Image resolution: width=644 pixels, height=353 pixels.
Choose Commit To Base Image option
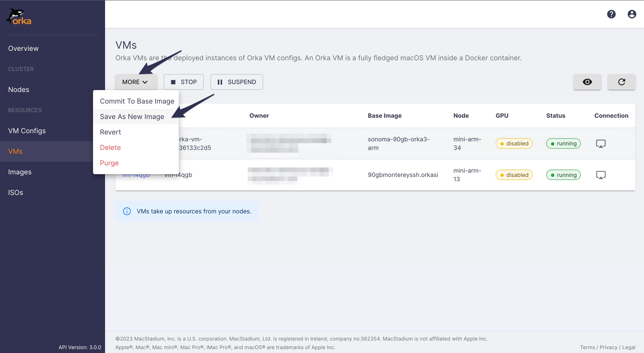(x=137, y=101)
